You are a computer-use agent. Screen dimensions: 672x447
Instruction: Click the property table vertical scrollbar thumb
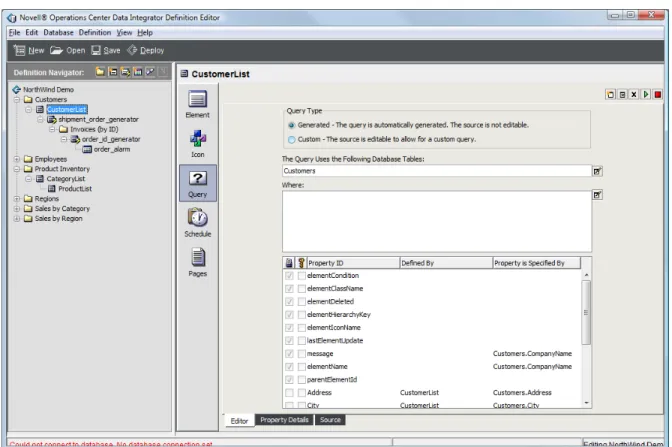(x=586, y=312)
